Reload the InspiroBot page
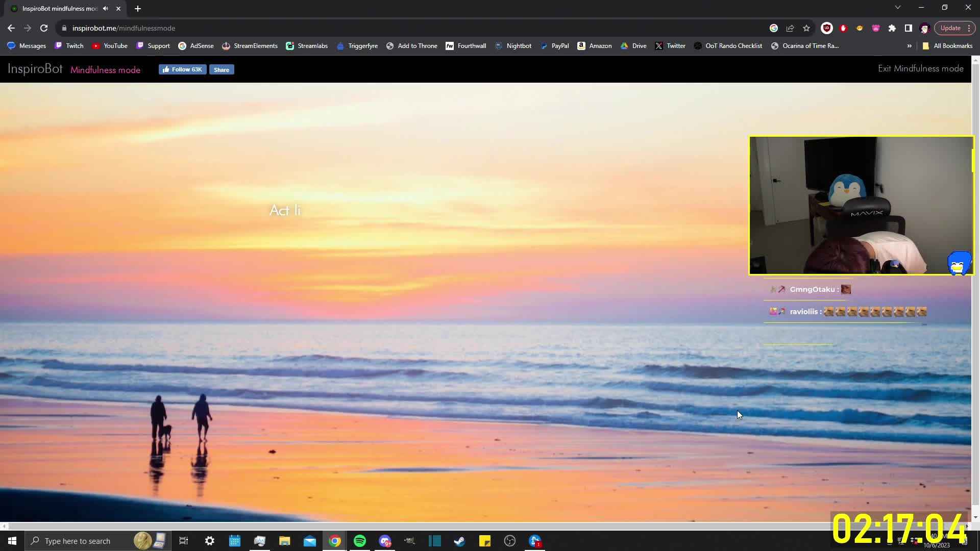 point(44,28)
